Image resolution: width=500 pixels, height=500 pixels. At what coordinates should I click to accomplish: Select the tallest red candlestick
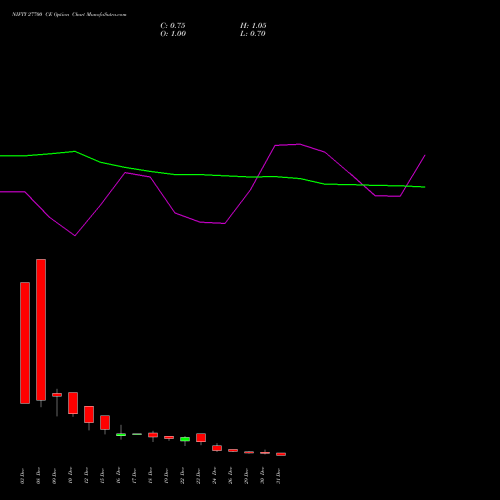pos(41,330)
